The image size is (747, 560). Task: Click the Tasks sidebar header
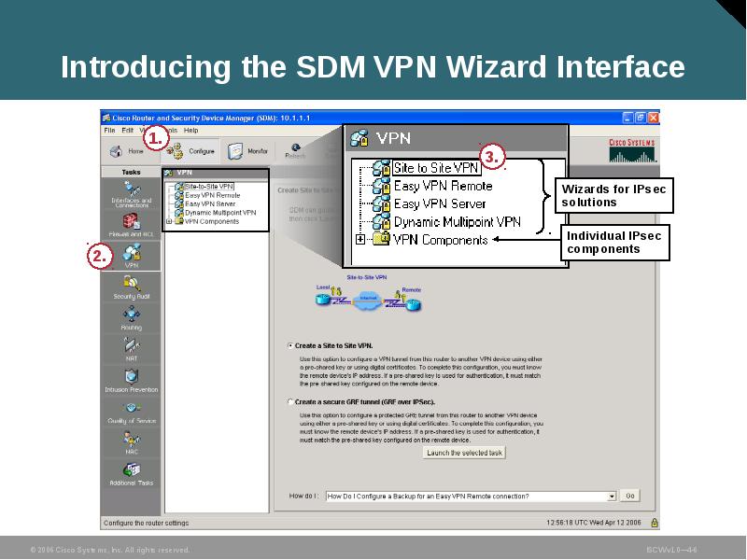[x=131, y=172]
